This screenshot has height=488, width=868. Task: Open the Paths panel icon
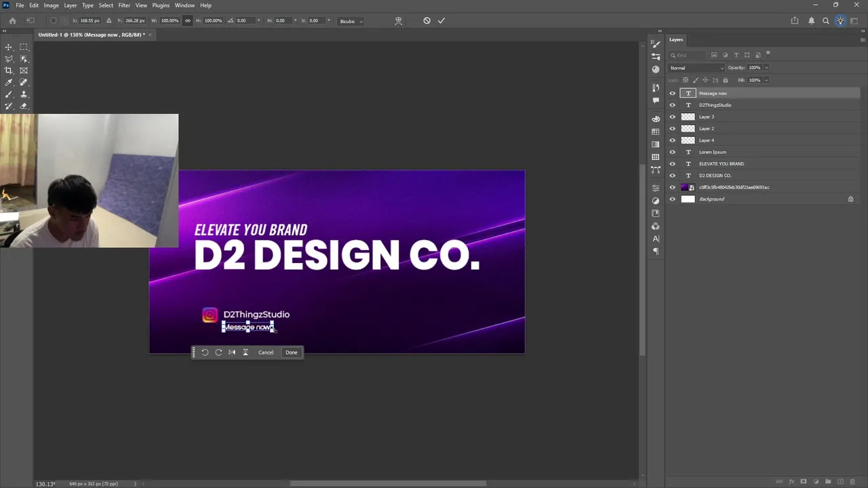656,169
